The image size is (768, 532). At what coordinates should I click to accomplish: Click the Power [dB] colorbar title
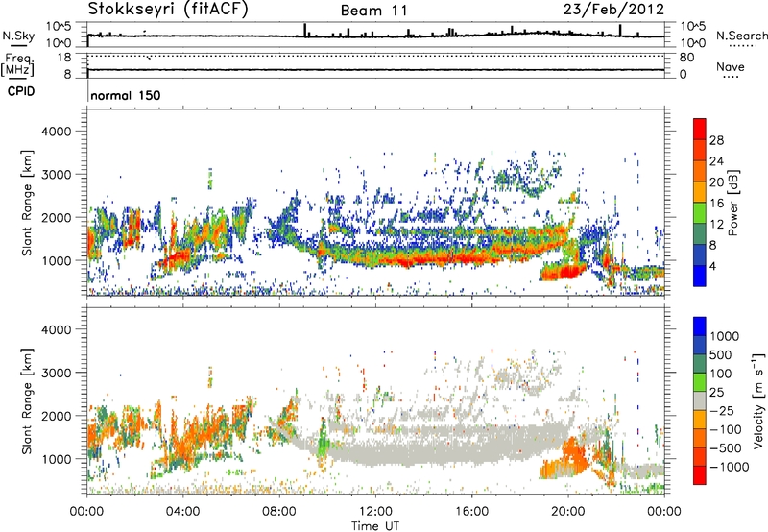pyautogui.click(x=733, y=203)
